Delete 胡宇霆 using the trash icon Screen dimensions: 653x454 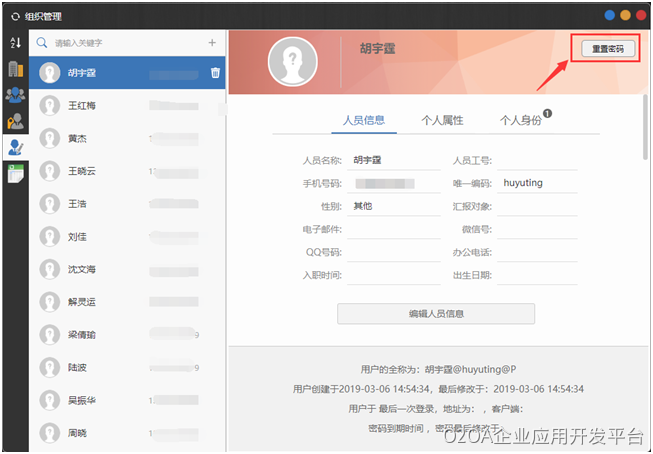tap(215, 72)
